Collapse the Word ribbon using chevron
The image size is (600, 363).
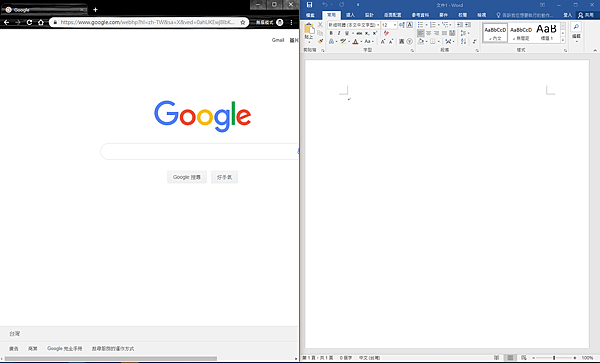click(x=595, y=50)
